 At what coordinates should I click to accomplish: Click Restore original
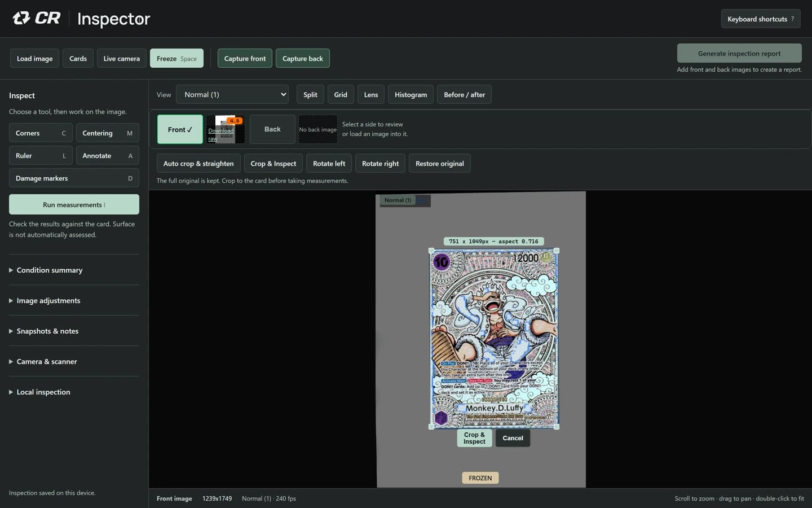coord(440,163)
